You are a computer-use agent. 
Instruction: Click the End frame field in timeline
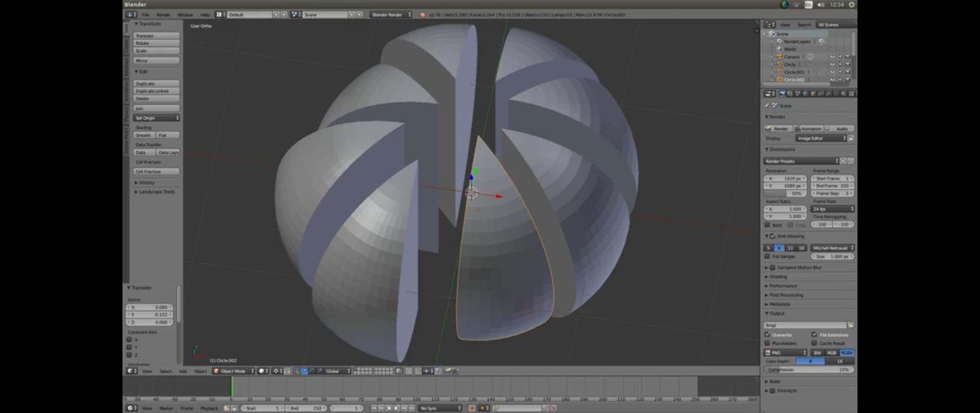tap(306, 408)
